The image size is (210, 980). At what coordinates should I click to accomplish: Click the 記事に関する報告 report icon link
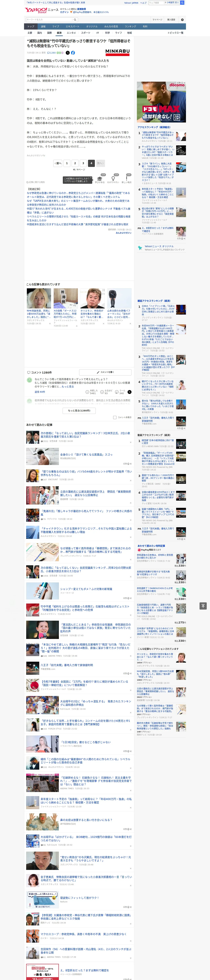click(36, 182)
